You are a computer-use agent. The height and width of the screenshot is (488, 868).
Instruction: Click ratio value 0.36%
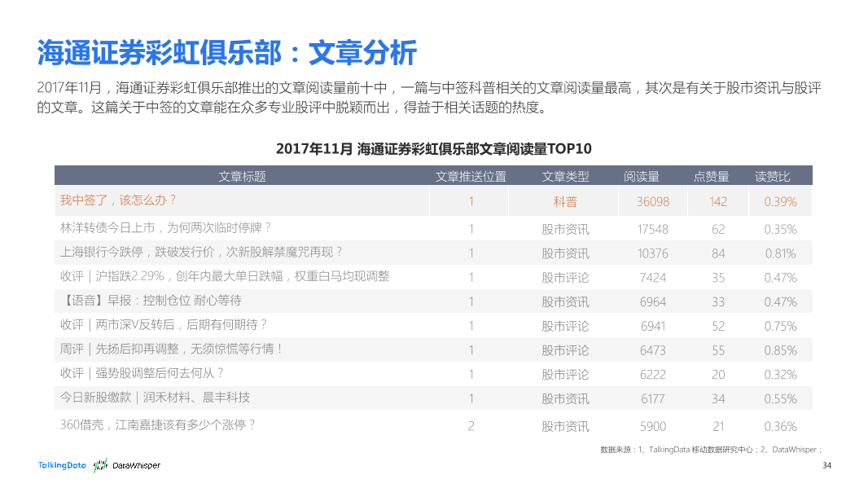coord(780,427)
